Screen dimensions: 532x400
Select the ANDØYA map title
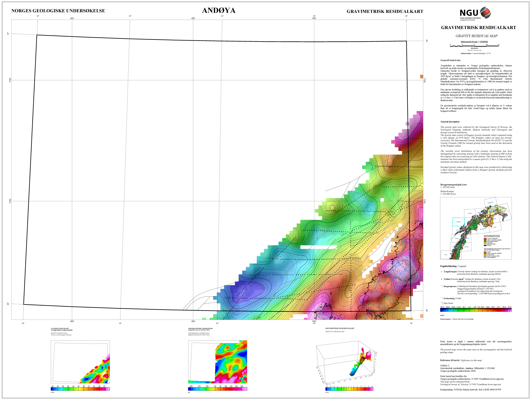pyautogui.click(x=219, y=10)
